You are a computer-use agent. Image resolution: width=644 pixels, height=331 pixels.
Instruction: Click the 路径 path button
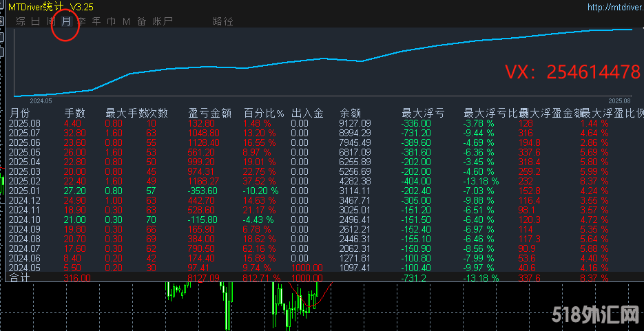click(x=223, y=21)
